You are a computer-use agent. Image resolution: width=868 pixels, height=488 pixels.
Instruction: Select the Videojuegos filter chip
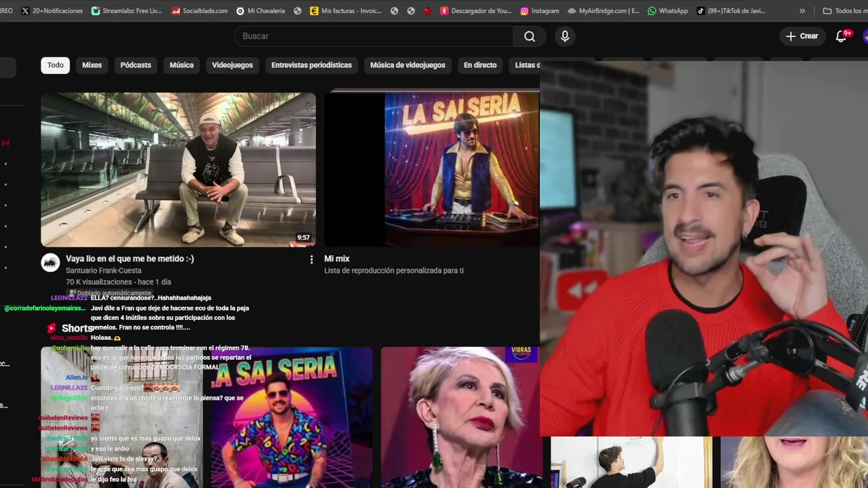232,65
